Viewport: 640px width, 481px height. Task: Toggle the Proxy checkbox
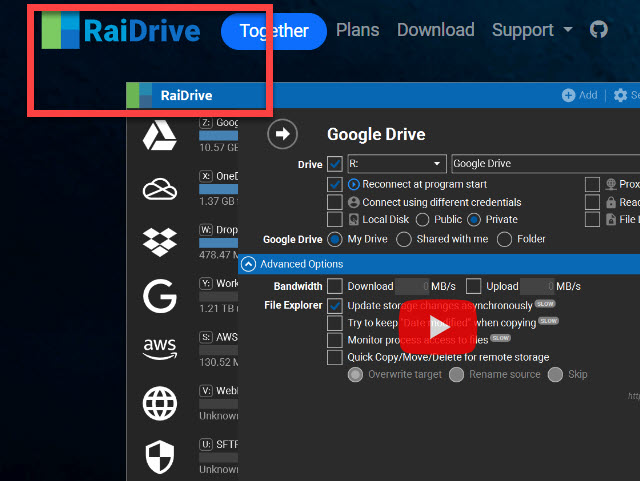[x=592, y=185]
